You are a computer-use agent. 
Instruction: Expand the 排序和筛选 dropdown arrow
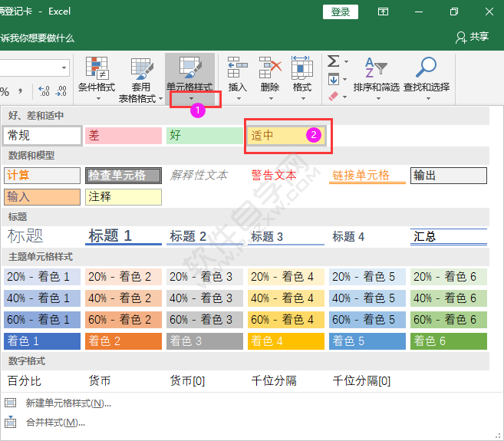(x=378, y=99)
